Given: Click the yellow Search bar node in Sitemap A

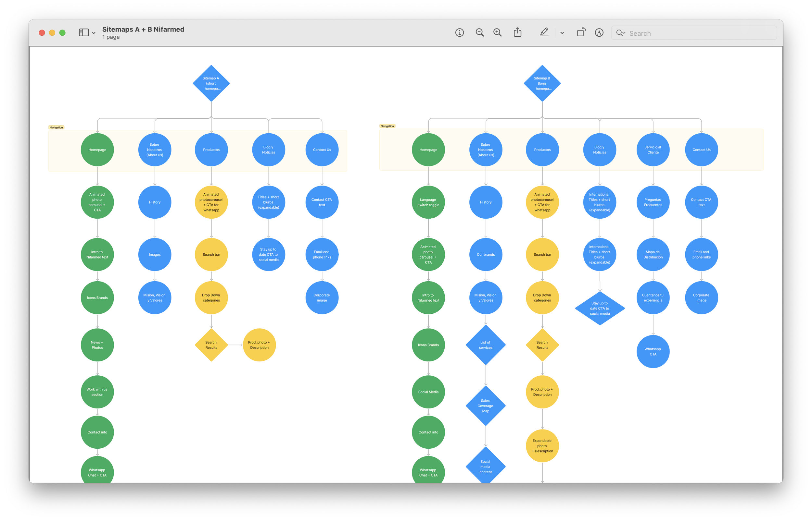Looking at the screenshot, I should [x=211, y=254].
